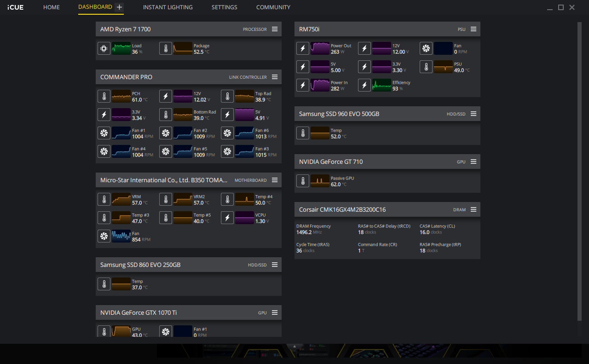Open RM750i PSU panel menu

pos(474,29)
